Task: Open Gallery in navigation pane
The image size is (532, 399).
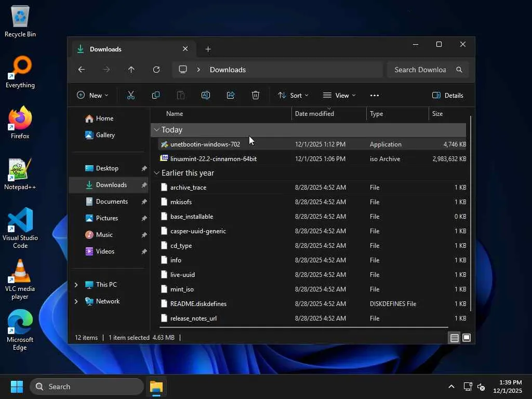Action: [109, 135]
